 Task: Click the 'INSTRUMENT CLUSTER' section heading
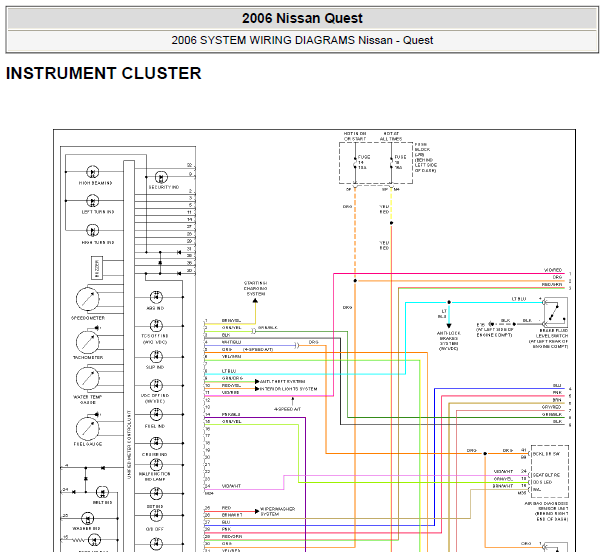pos(103,73)
